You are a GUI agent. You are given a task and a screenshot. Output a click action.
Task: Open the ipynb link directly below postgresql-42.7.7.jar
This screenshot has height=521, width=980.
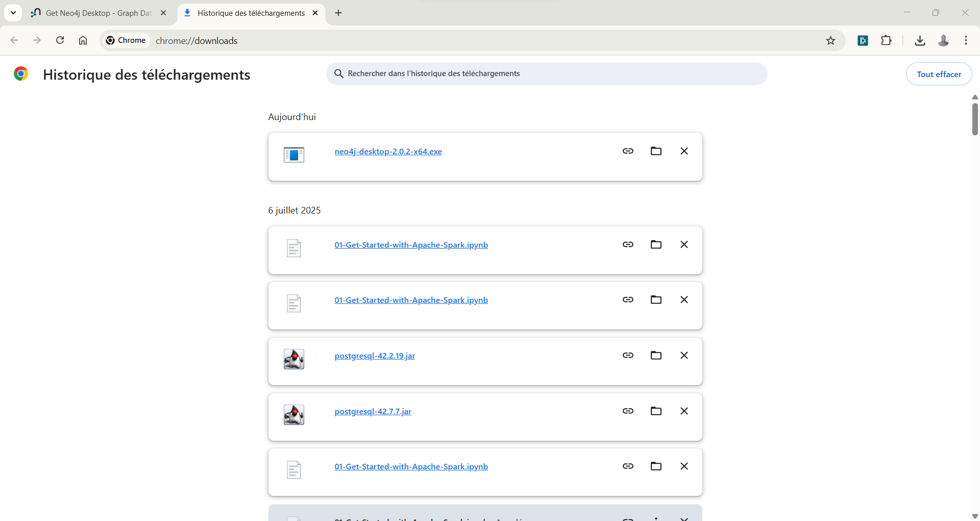(411, 466)
